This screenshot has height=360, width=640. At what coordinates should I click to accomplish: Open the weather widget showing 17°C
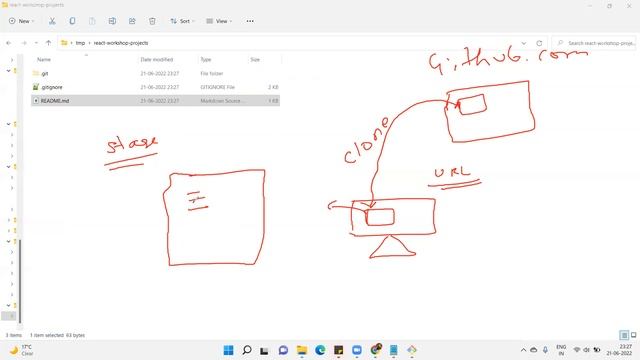pos(21,350)
